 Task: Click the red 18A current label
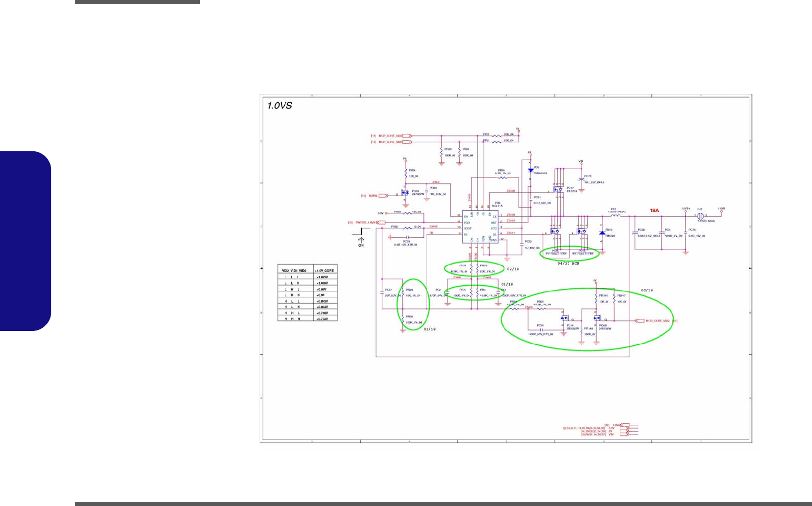[x=654, y=210]
